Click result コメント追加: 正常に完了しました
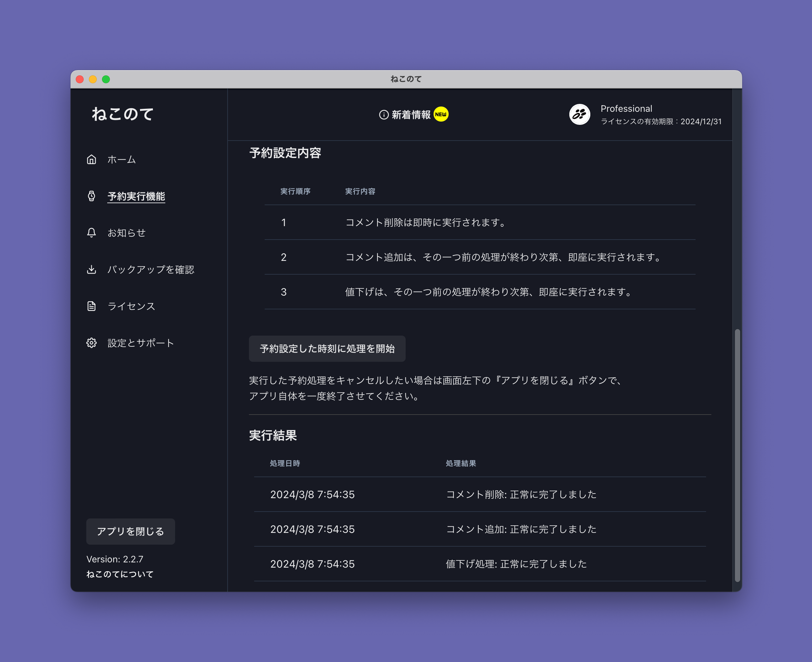Viewport: 812px width, 662px height. pyautogui.click(x=521, y=529)
